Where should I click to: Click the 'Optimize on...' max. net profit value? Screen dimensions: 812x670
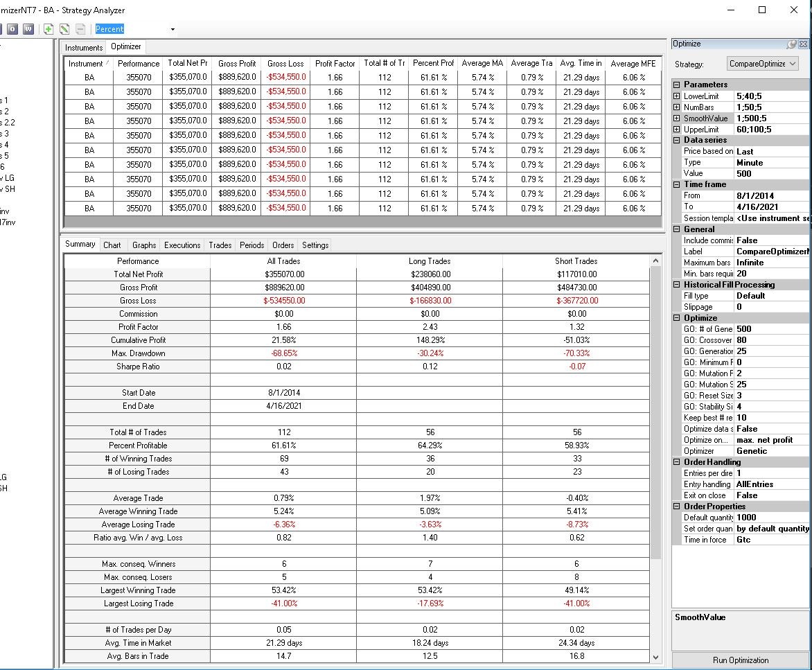coord(772,439)
